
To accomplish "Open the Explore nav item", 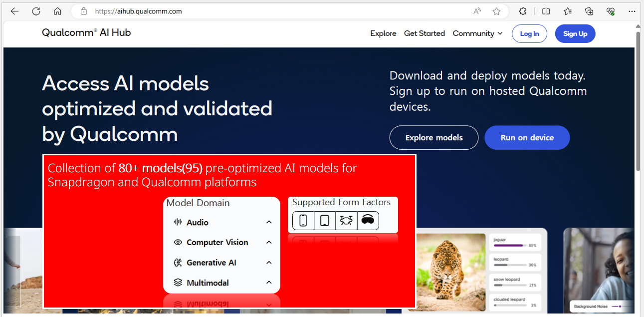I will [x=383, y=33].
